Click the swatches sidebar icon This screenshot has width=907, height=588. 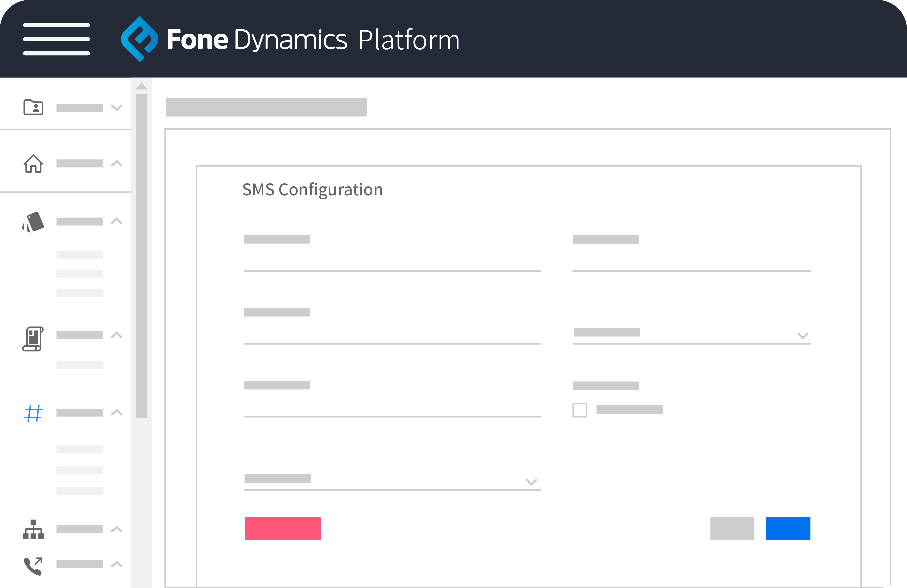[x=33, y=222]
